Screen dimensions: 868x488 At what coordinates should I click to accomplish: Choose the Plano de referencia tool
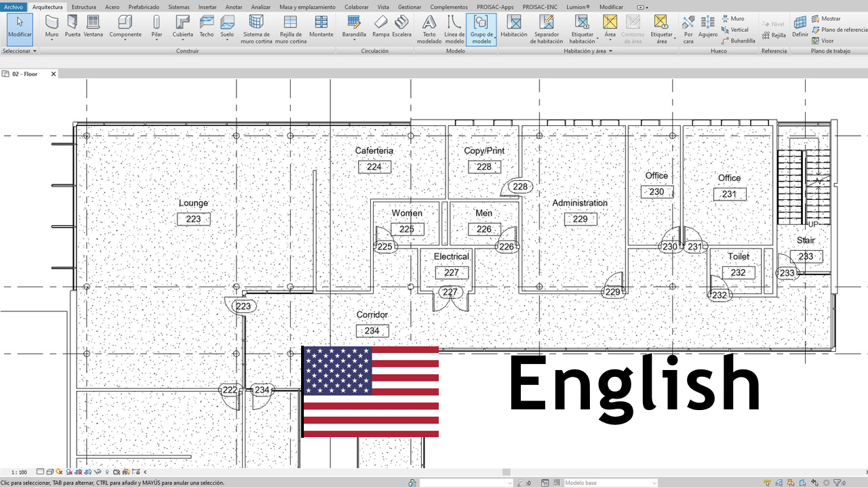840,30
